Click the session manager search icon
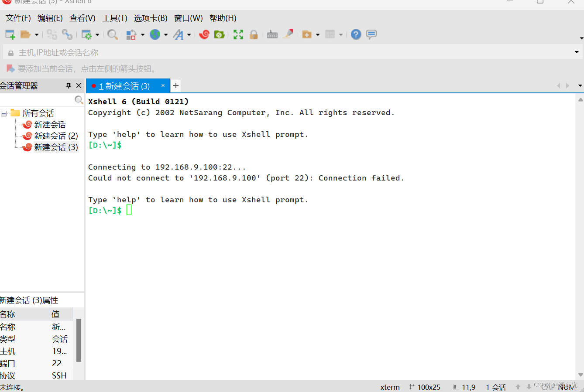Viewport: 584px width, 392px height. (79, 100)
